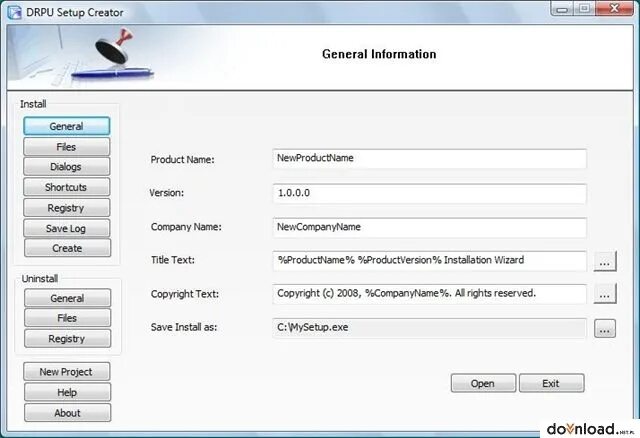Click the Company Name label
Screen dimensions: 640x438
pos(186,227)
